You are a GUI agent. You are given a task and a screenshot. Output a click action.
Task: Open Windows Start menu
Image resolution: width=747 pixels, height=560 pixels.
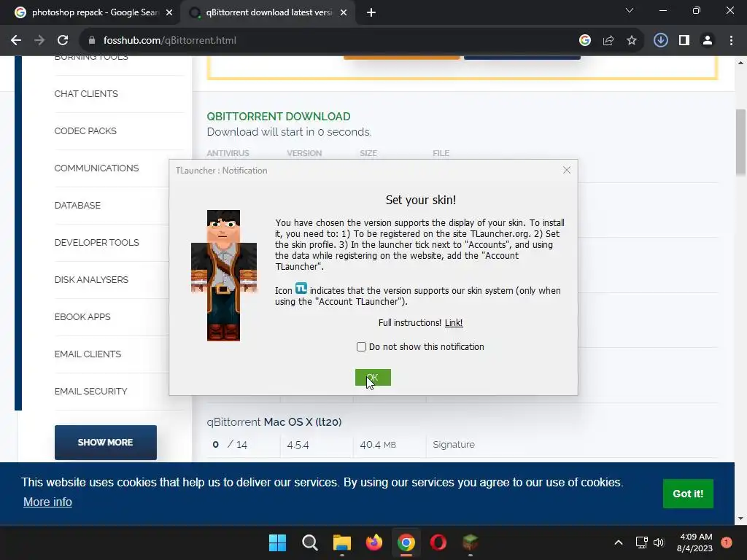coord(278,542)
